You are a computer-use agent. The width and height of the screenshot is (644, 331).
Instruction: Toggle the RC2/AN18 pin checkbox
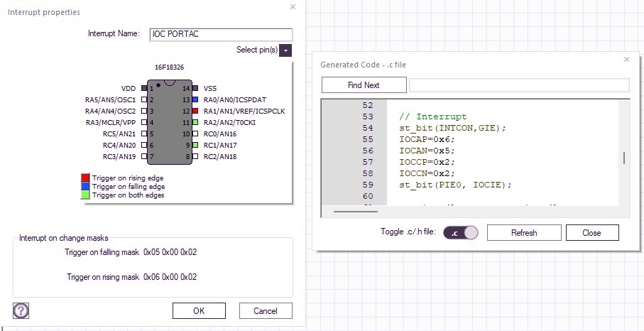coord(195,156)
